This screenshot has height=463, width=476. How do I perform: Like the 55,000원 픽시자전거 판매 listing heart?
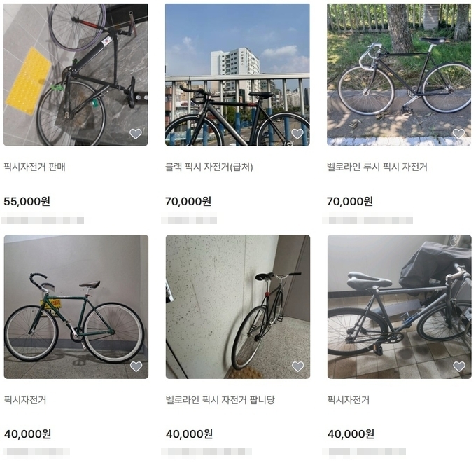136,134
